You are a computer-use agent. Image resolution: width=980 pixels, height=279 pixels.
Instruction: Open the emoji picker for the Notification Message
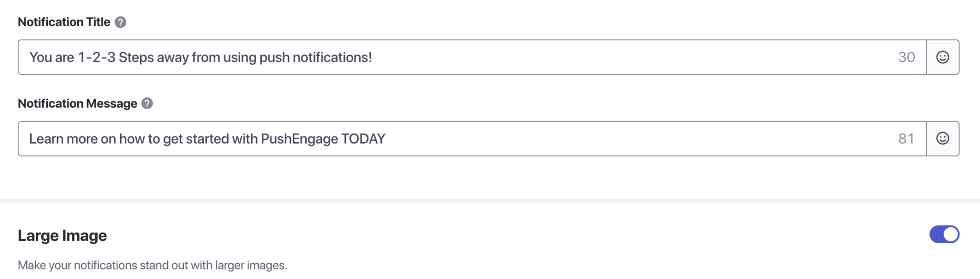click(x=942, y=139)
